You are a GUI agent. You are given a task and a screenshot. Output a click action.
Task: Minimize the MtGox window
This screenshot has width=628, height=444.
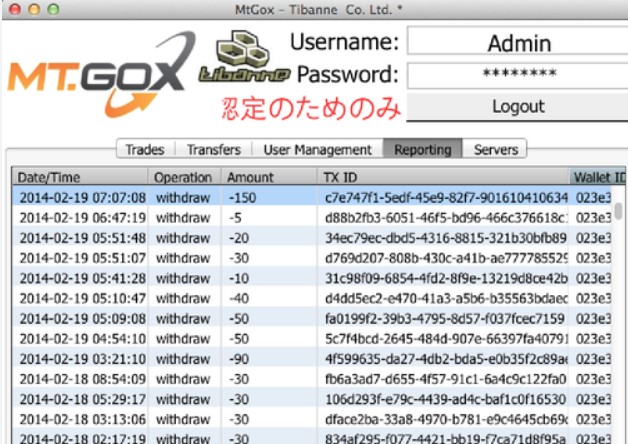coord(34,9)
